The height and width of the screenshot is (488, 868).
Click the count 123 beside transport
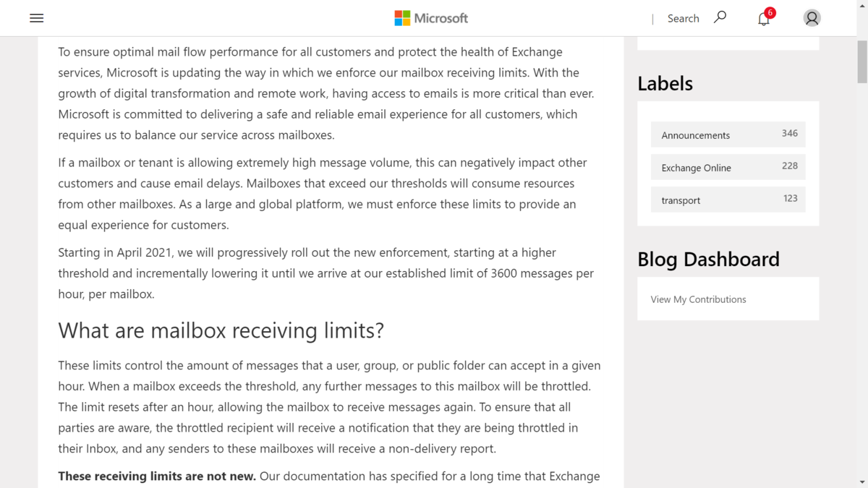(x=790, y=198)
